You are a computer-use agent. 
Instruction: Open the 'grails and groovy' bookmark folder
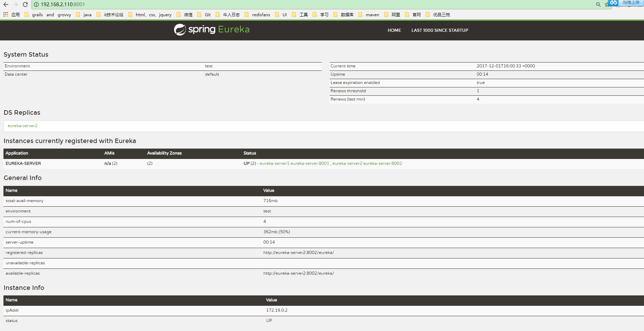(48, 15)
